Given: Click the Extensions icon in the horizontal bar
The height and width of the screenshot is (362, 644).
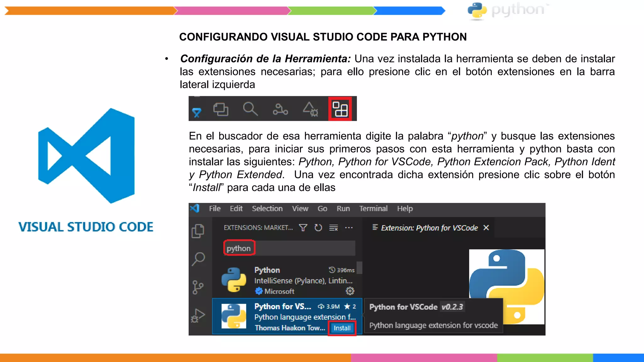Looking at the screenshot, I should (340, 109).
